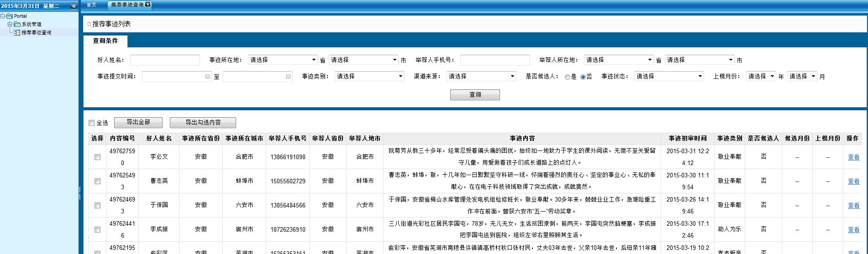Open the 事迹类别 dropdown
This screenshot has height=254, width=868.
tap(369, 77)
